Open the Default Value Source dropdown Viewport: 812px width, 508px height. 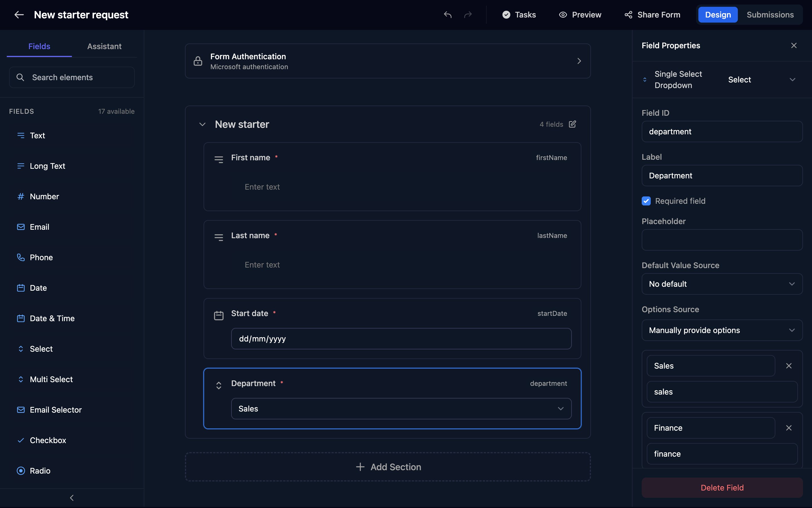click(x=722, y=284)
